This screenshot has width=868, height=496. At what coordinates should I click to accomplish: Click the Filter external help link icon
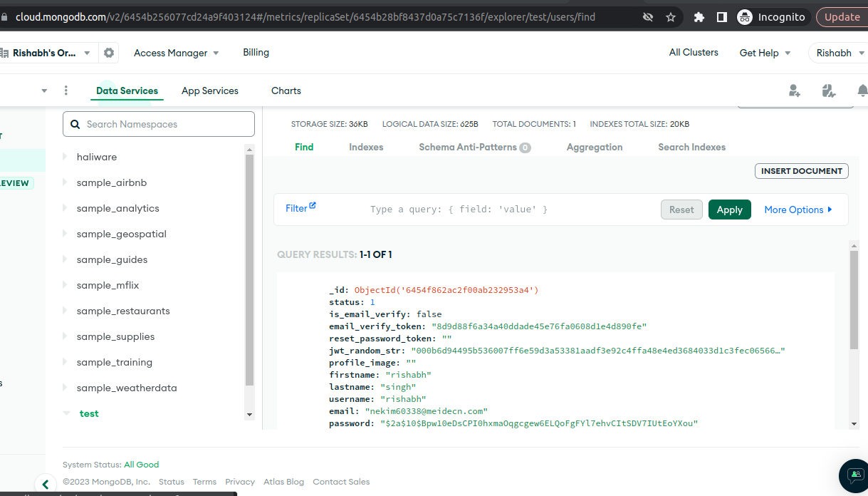[x=313, y=206]
